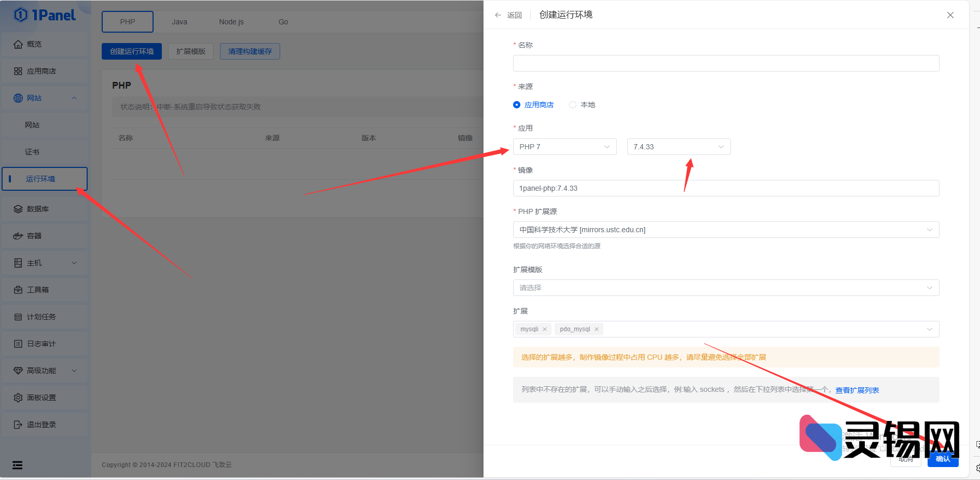Click the 1Panel logo icon

coord(21,15)
